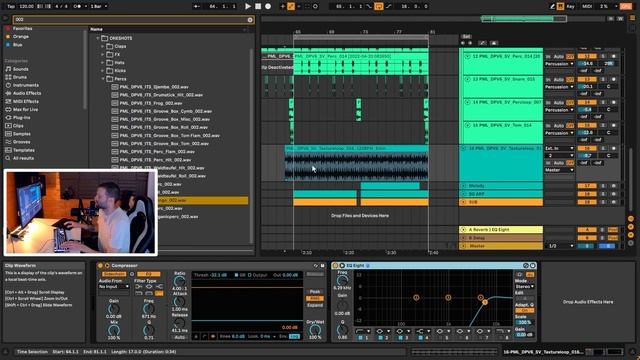Collapse the ONESHOTS folder
This screenshot has width=640, height=360.
click(98, 38)
